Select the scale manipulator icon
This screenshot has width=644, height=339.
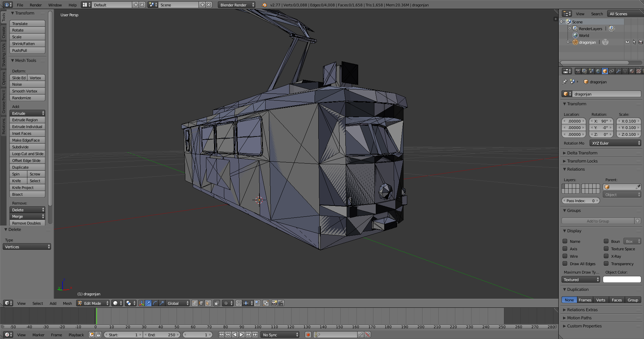pos(162,303)
